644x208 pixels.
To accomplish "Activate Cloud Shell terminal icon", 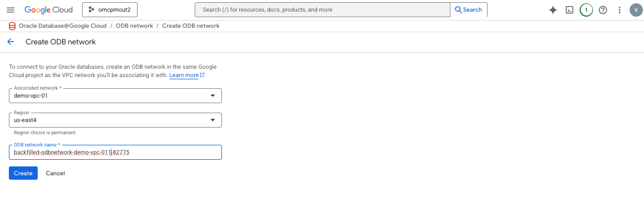I will coord(570,11).
